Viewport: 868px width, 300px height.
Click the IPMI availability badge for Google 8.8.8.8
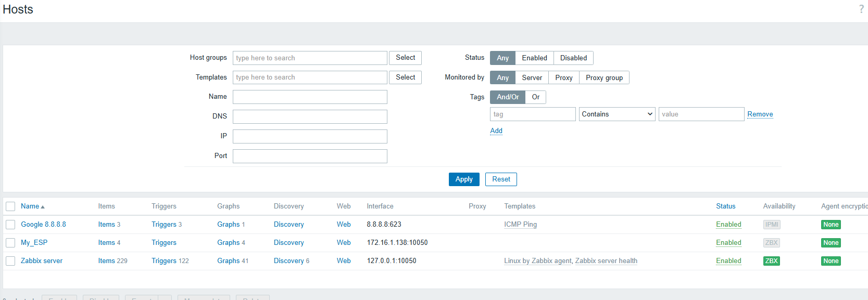771,225
